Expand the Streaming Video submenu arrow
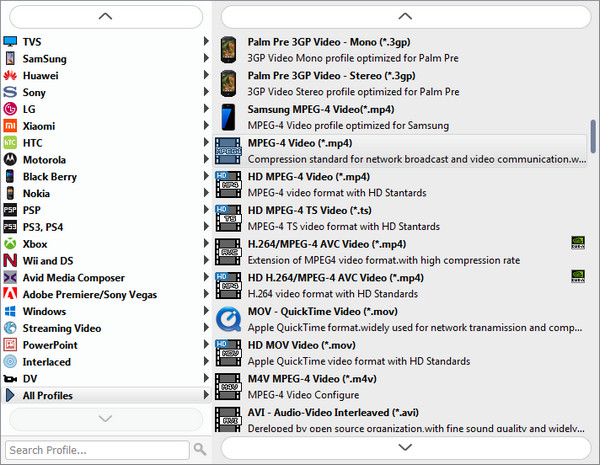 (206, 327)
